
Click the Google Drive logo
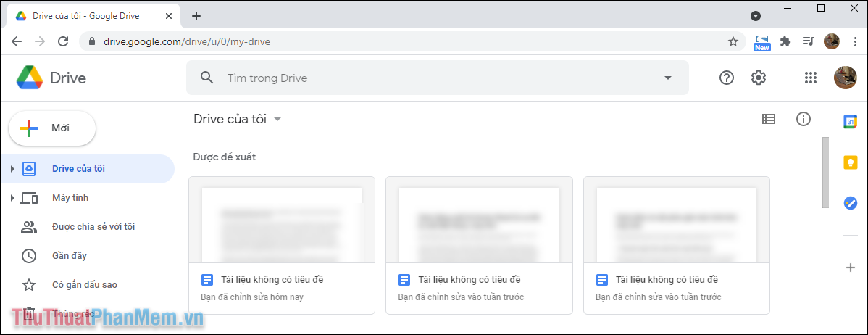click(29, 78)
